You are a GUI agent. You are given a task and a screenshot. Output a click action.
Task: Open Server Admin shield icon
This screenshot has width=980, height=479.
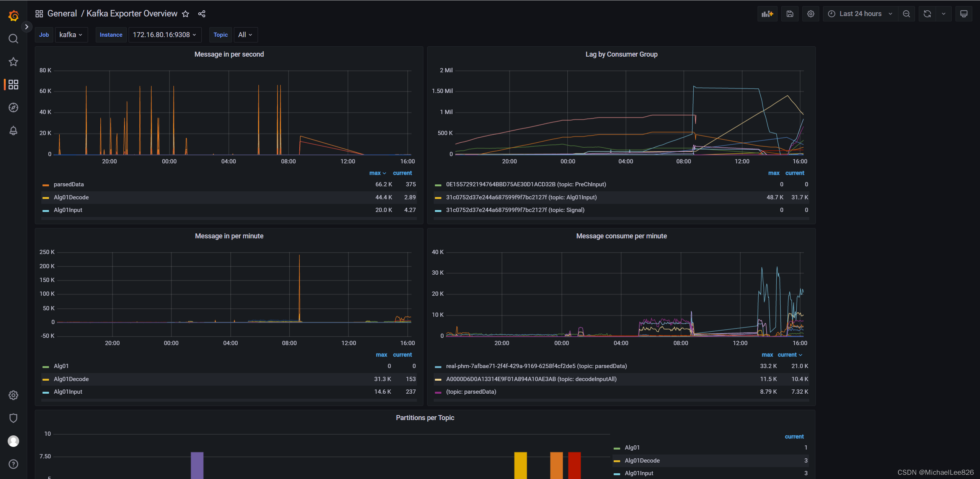pyautogui.click(x=13, y=418)
